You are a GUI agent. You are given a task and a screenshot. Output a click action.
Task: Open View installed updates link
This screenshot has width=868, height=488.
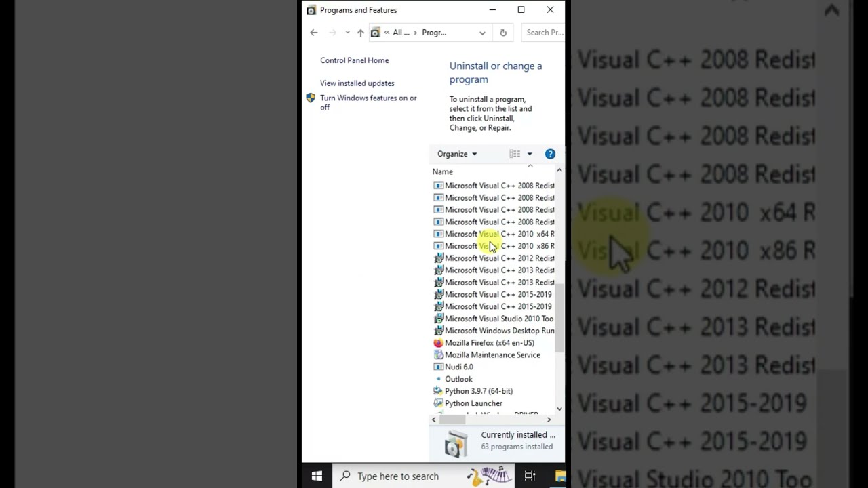point(357,83)
